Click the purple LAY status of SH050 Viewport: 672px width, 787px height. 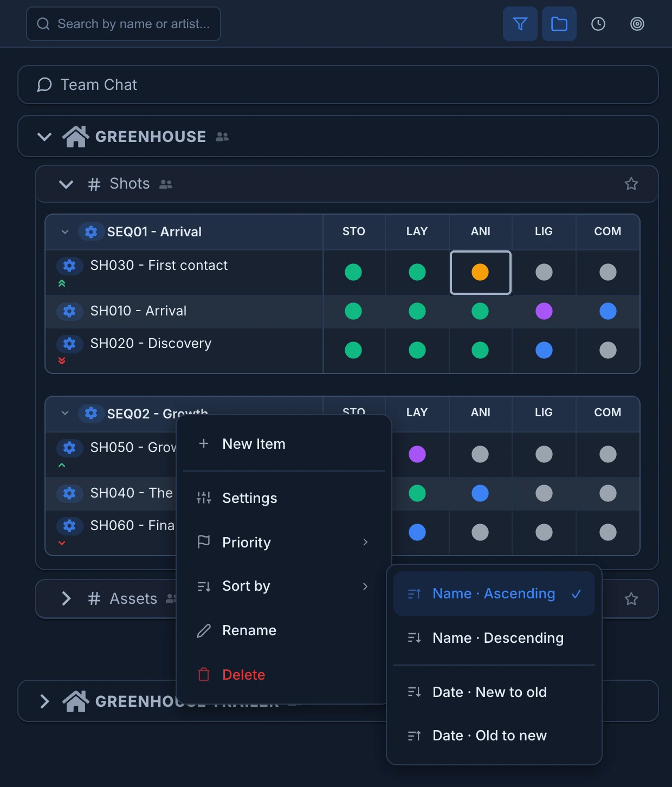(x=417, y=454)
